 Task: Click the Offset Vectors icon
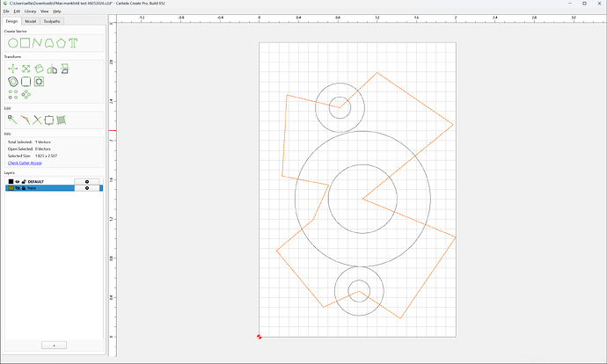coord(13,82)
